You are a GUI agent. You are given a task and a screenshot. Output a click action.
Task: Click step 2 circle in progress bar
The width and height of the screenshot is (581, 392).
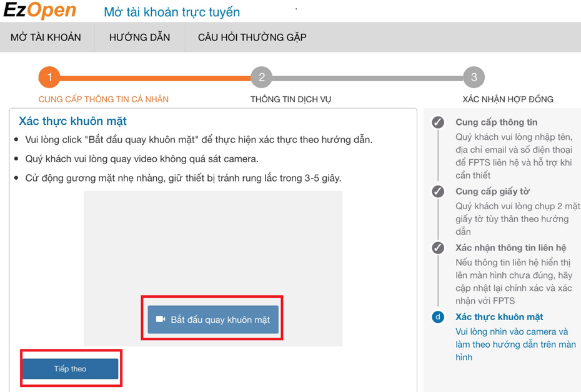[261, 77]
